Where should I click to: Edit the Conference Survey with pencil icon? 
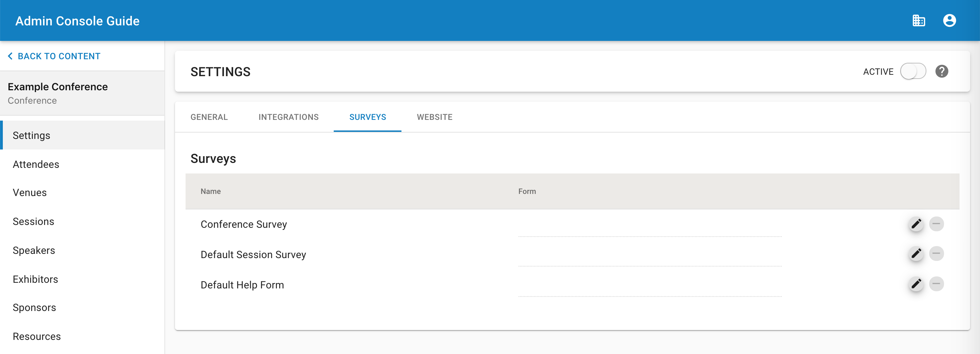tap(916, 224)
